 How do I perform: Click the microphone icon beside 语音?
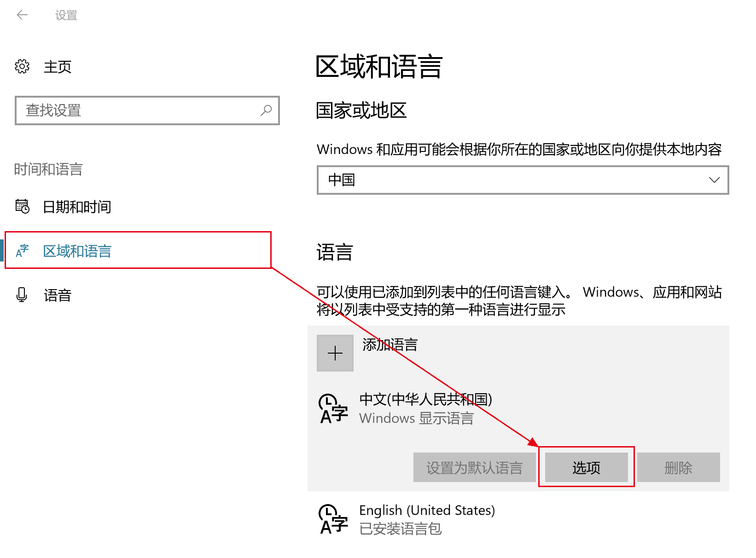point(21,295)
